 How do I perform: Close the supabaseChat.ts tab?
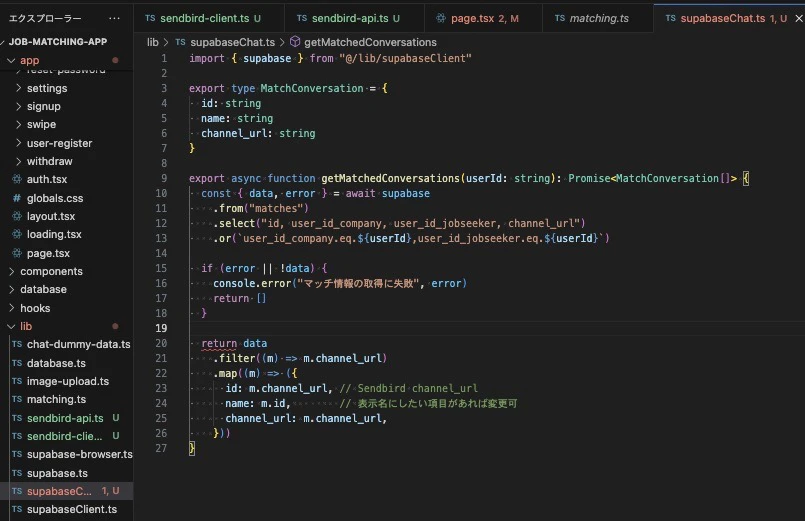[798, 18]
